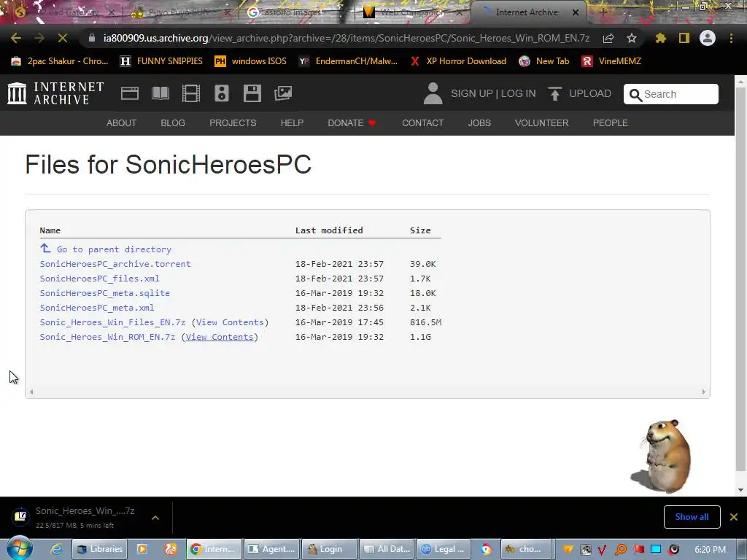This screenshot has width=747, height=560.
Task: Open the Login window taskbar button
Action: pyautogui.click(x=329, y=549)
